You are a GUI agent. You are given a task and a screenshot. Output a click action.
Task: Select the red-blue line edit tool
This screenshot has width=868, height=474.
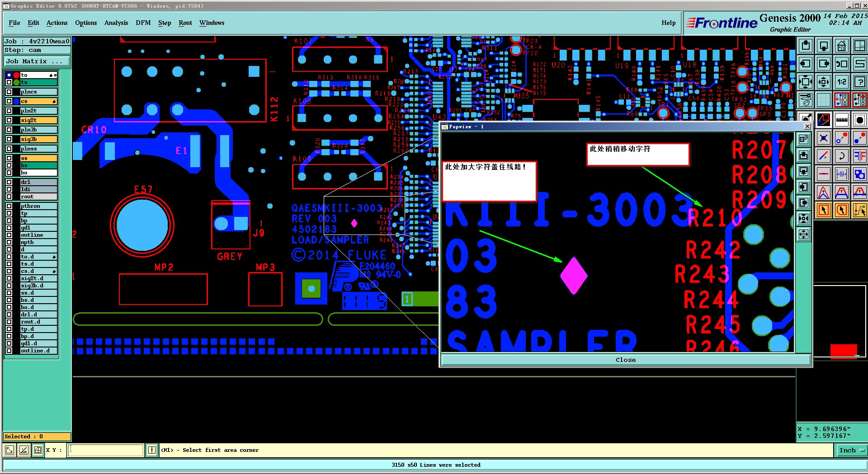point(824,156)
